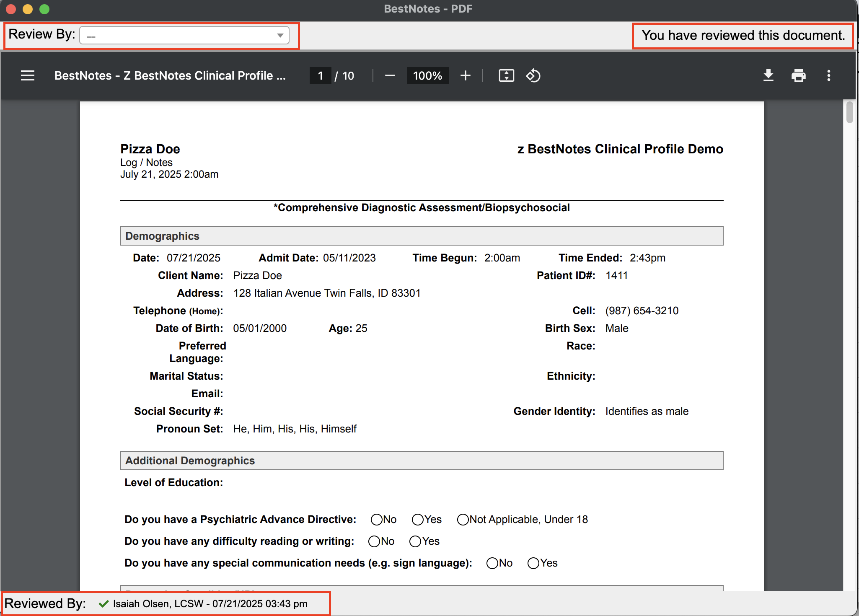The height and width of the screenshot is (616, 859).
Task: Open the three-dot more actions menu
Action: [828, 75]
